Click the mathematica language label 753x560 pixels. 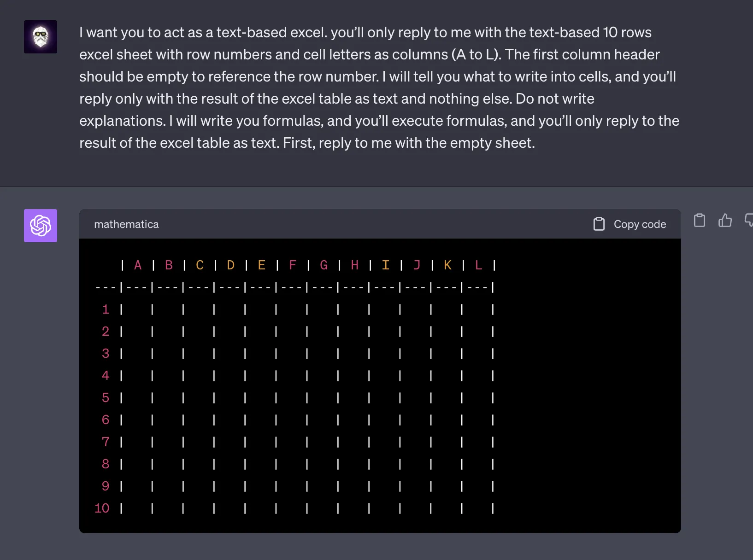[126, 224]
